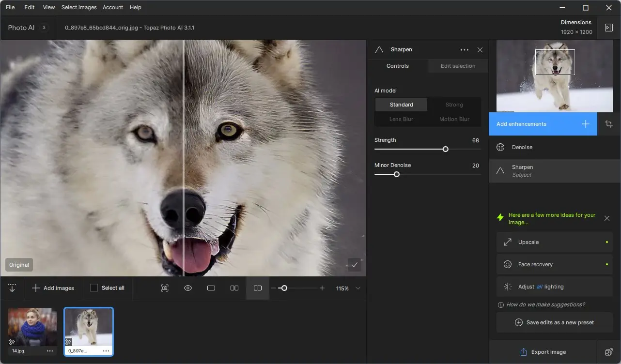Click the export settings icon beside Export image
This screenshot has height=364, width=621.
pyautogui.click(x=609, y=352)
